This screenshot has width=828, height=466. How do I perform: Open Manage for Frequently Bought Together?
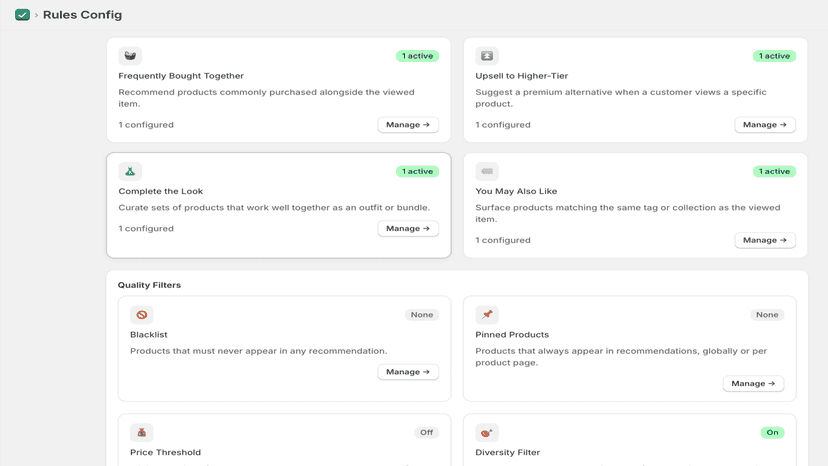pos(408,125)
